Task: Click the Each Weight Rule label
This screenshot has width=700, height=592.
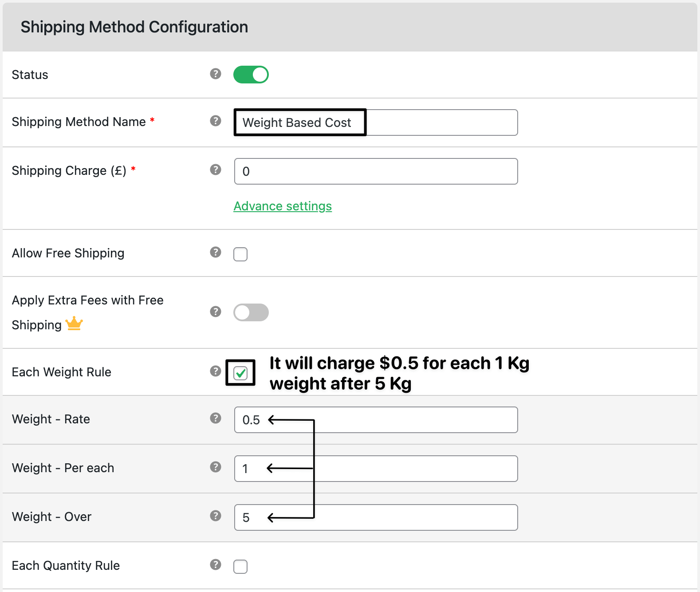Action: [x=62, y=372]
